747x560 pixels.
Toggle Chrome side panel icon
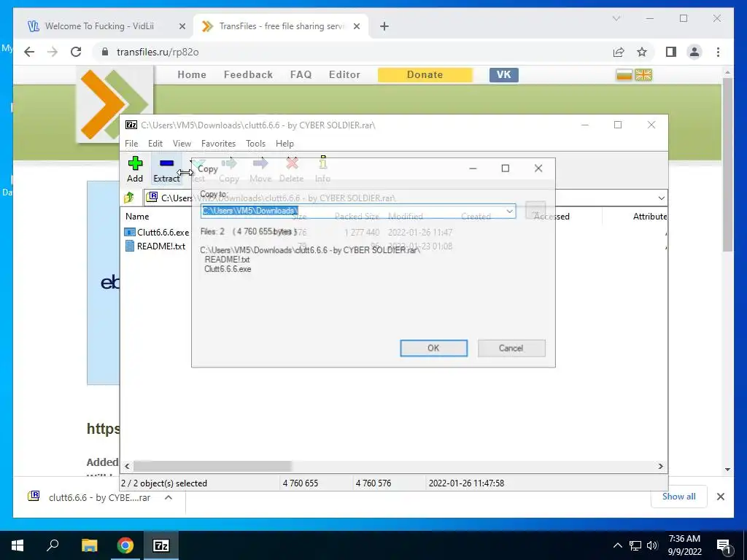pos(671,52)
